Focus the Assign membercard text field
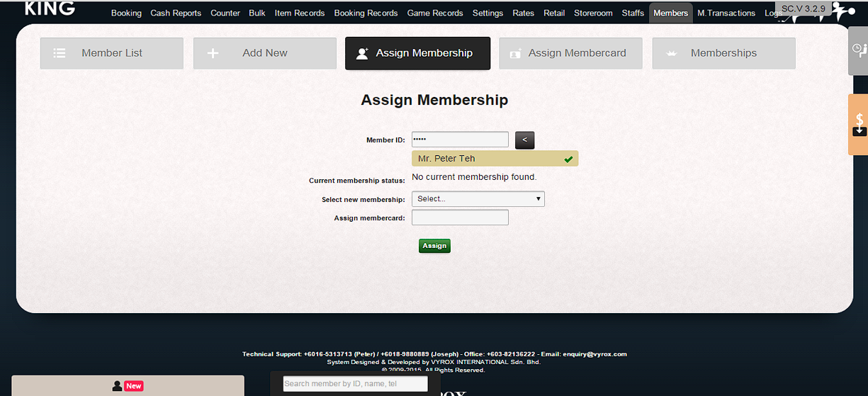Screen dimensions: 868x396 pyautogui.click(x=460, y=217)
